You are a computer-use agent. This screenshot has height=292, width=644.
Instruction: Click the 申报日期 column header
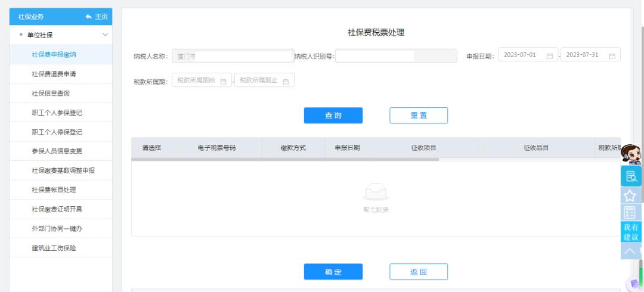347,148
